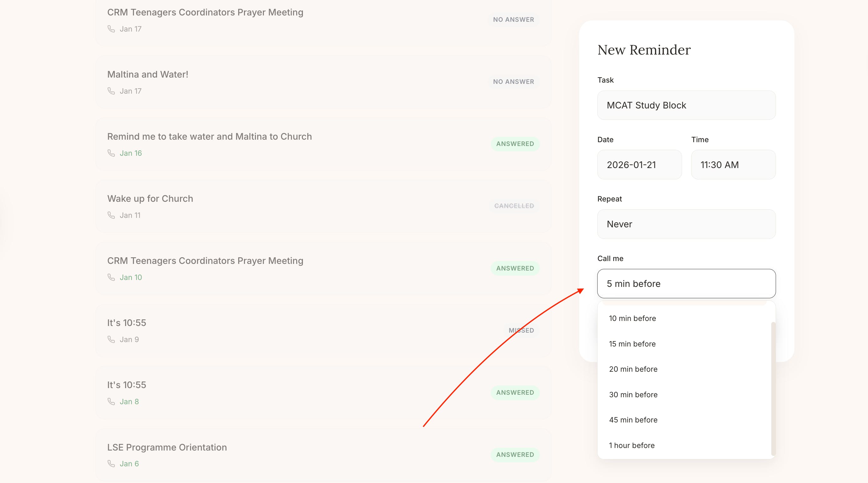The height and width of the screenshot is (483, 868).
Task: Open the Repeat dropdown showing Never
Action: [686, 224]
